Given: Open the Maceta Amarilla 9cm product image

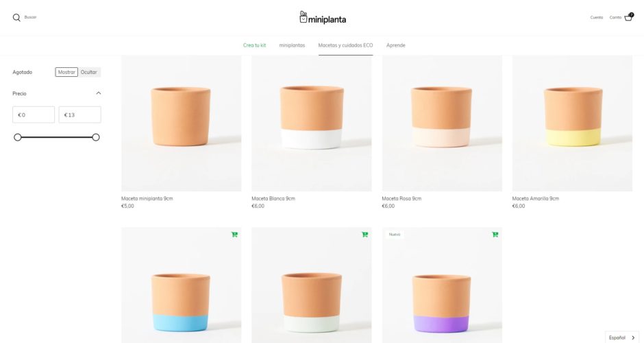Looking at the screenshot, I should pos(572,123).
